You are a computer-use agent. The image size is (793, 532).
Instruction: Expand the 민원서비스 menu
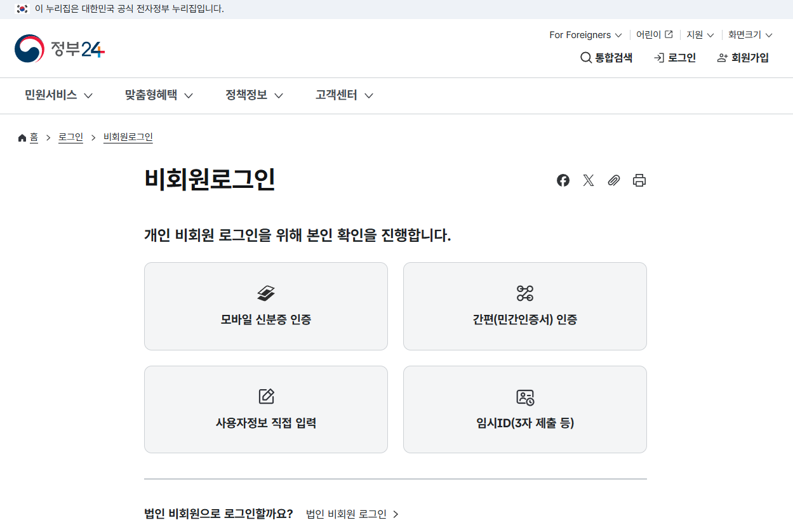pyautogui.click(x=58, y=95)
